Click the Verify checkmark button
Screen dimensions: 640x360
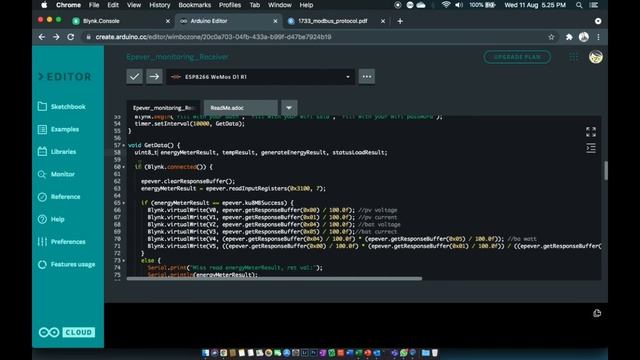[134, 76]
